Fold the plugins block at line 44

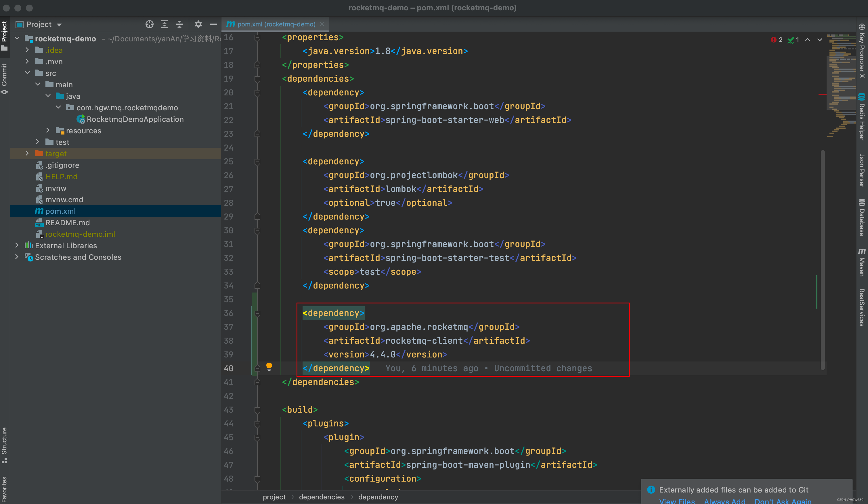257,424
